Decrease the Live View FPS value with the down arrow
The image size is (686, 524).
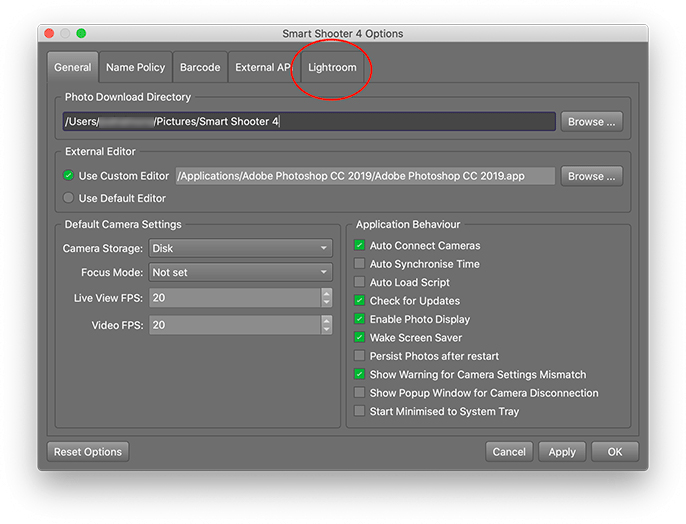(326, 303)
